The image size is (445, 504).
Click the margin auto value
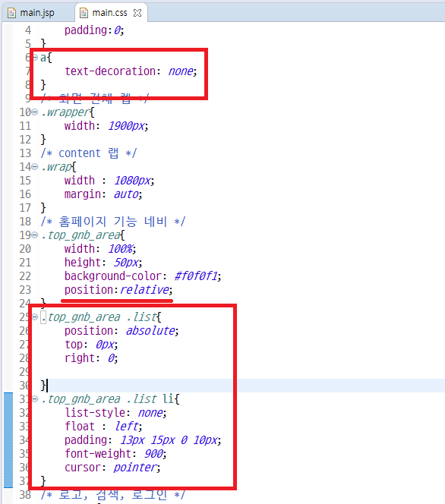126,194
